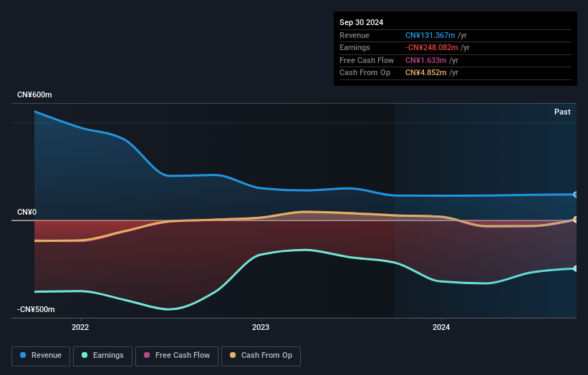The width and height of the screenshot is (588, 375).
Task: Click the Sep 30 2024 tooltip date
Action: 361,22
